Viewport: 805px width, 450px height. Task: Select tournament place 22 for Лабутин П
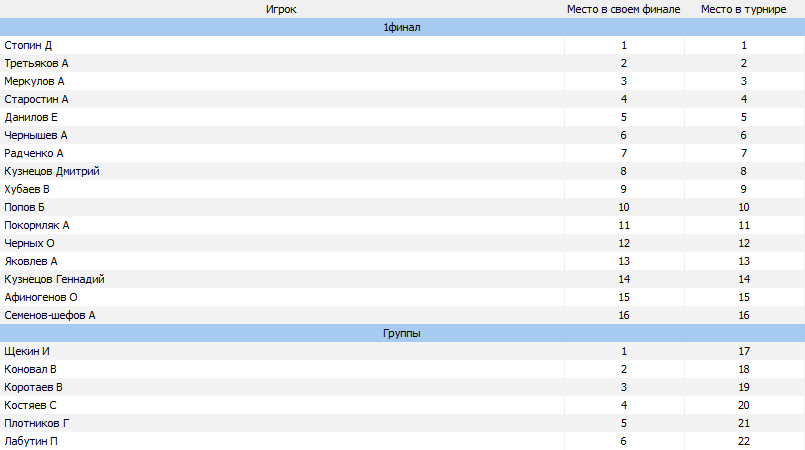click(743, 441)
